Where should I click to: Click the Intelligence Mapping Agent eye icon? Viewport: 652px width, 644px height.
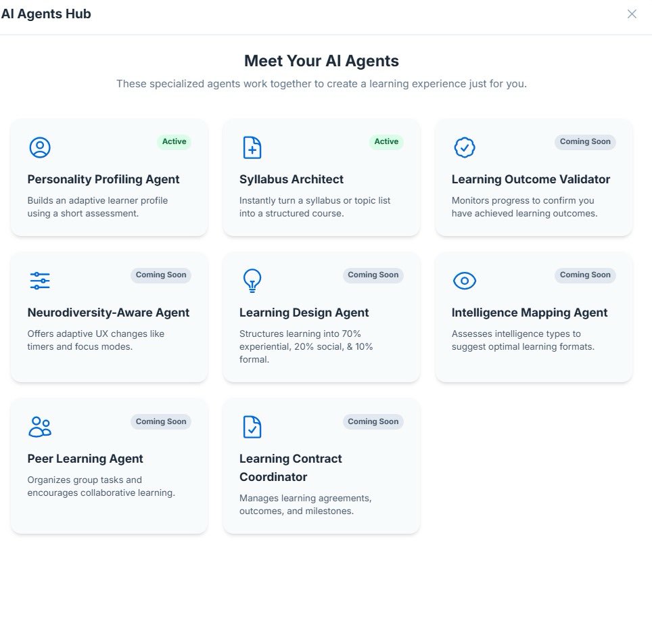coord(465,281)
